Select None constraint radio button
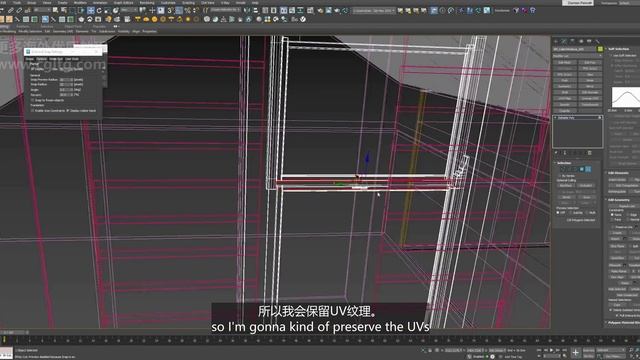Screen dimensions: 640x360 612,215
